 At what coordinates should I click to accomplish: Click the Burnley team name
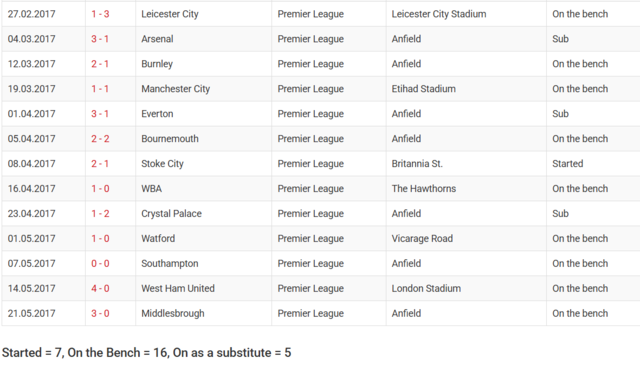(157, 64)
